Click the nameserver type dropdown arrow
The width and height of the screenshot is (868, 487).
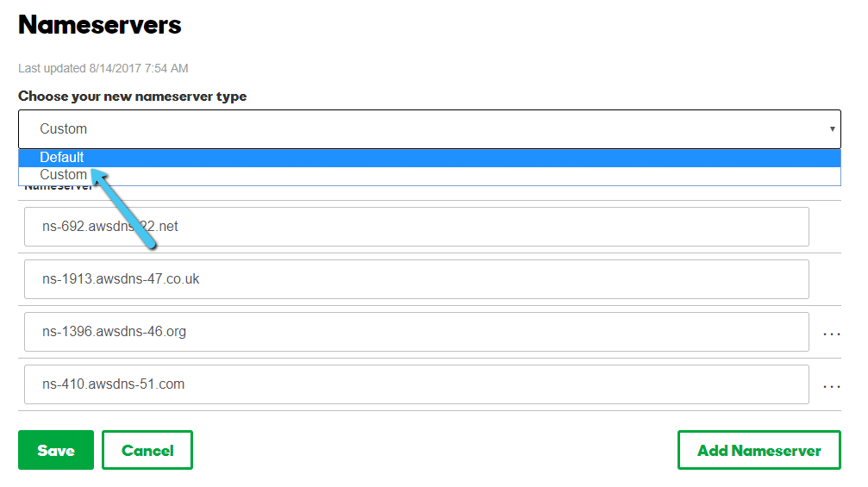point(832,129)
